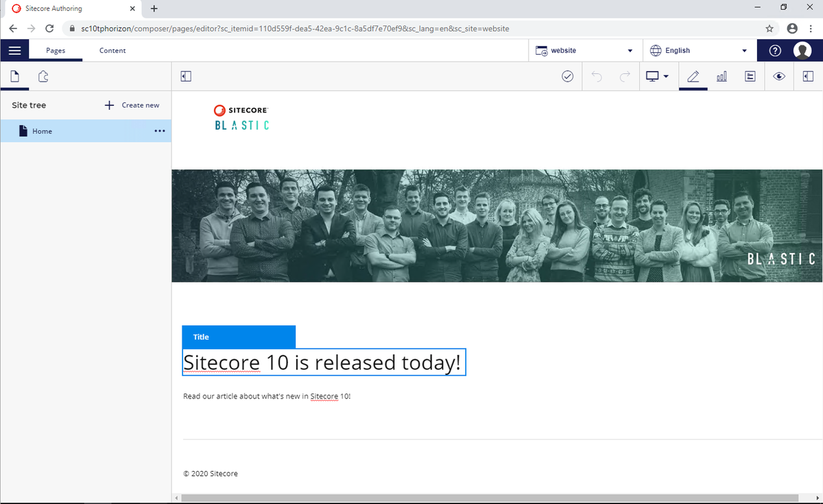Click the site lock icon in address bar

click(x=72, y=29)
